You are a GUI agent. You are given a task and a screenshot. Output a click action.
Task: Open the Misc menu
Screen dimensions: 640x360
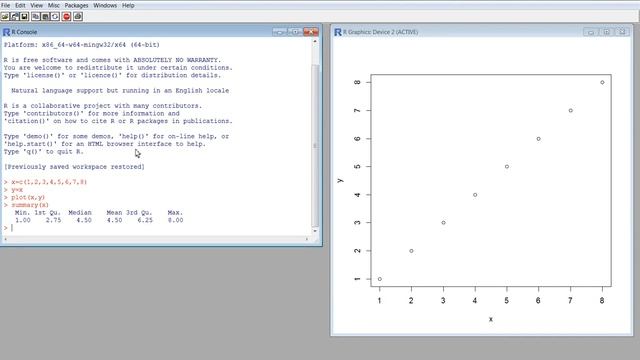(53, 5)
